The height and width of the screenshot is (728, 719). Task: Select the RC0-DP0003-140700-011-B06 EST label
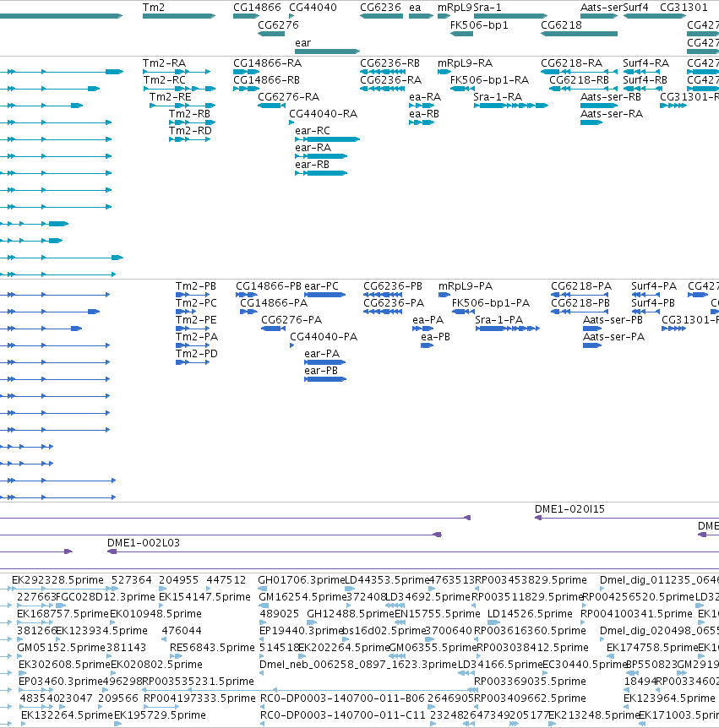pos(342,698)
